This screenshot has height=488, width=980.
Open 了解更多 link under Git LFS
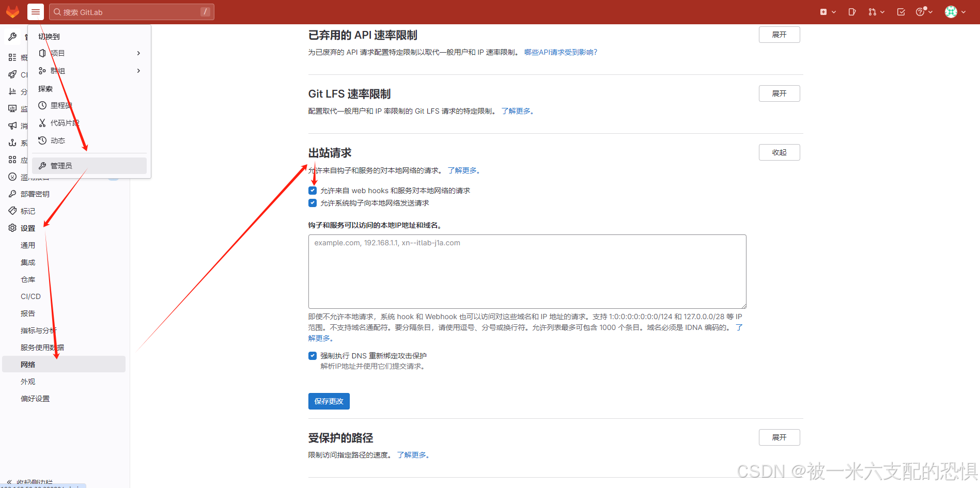(x=518, y=111)
